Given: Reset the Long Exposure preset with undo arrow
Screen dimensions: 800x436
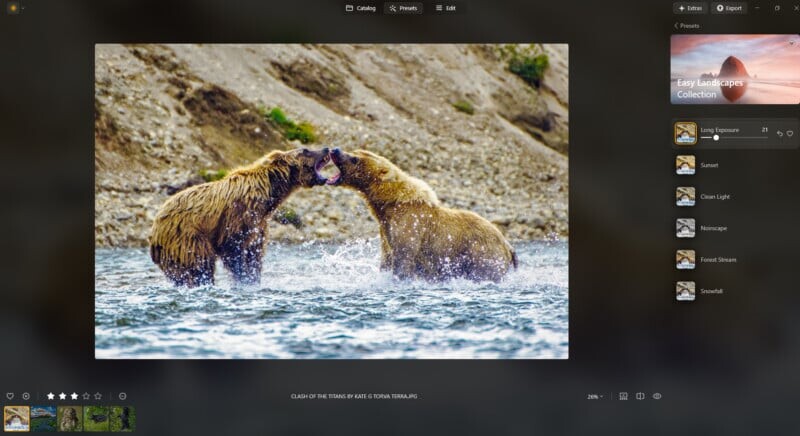Looking at the screenshot, I should (780, 133).
